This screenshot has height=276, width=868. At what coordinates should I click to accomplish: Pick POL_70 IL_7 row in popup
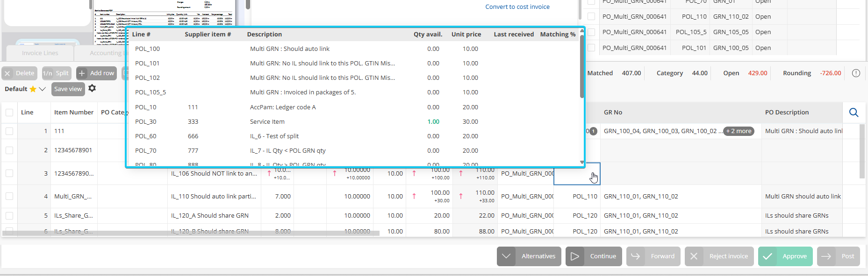point(353,150)
